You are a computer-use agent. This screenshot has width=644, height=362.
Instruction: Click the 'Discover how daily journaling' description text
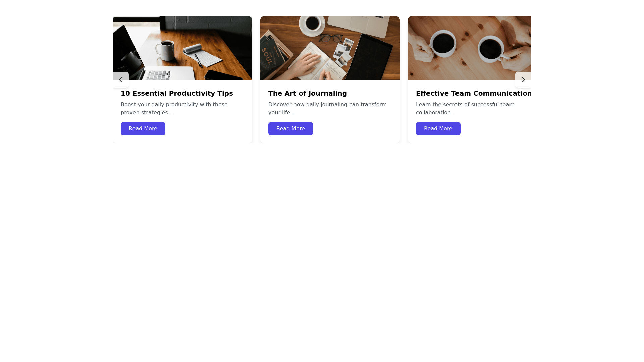(x=327, y=109)
